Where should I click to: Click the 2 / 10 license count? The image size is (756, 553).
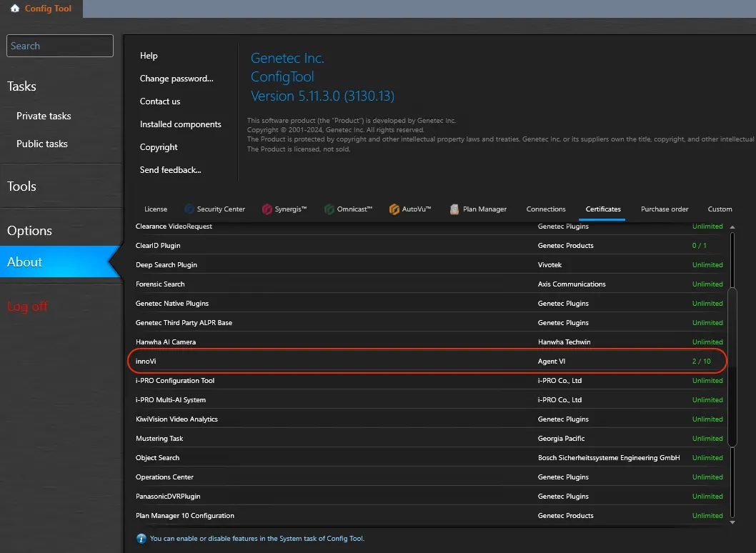(x=701, y=361)
